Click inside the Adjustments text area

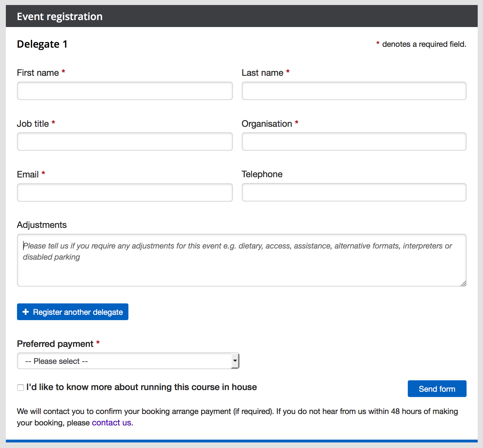click(x=242, y=260)
